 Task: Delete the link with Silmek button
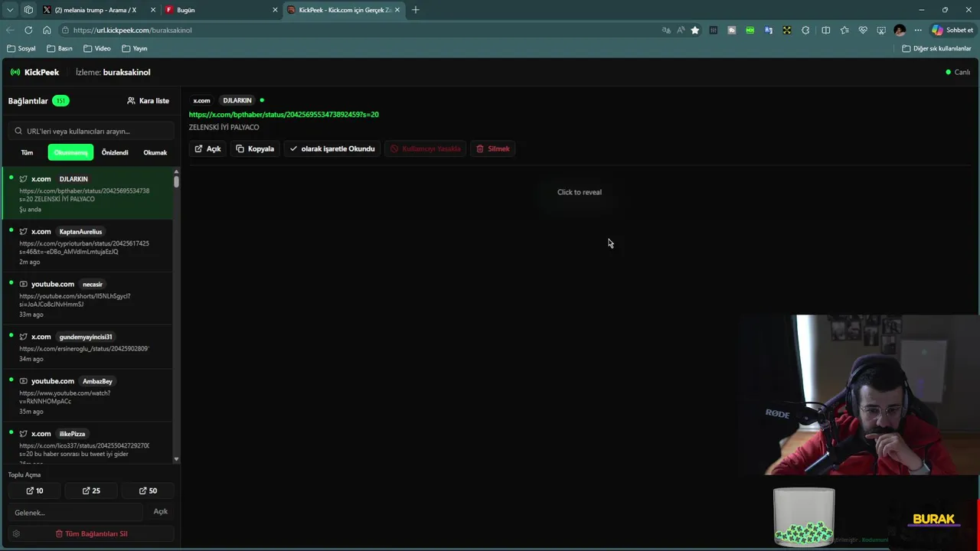[x=492, y=148]
